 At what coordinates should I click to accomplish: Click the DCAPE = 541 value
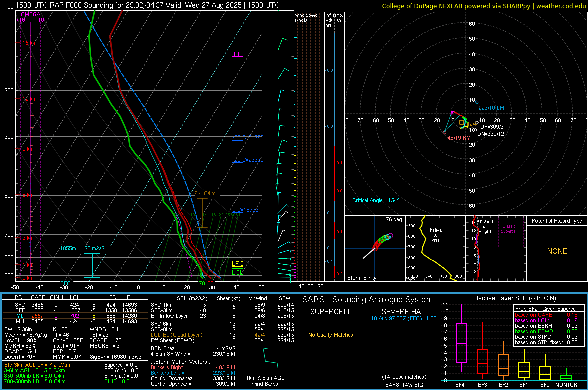pyautogui.click(x=20, y=351)
